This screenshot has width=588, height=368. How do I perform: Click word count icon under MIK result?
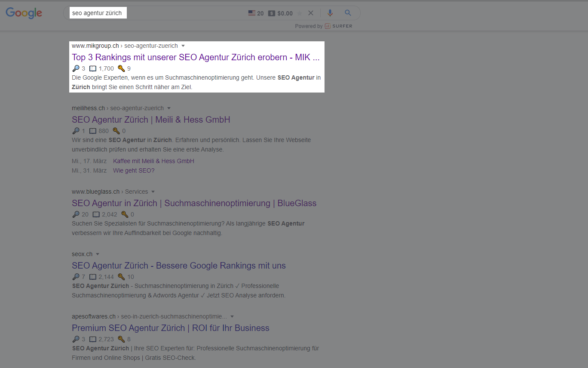[93, 68]
